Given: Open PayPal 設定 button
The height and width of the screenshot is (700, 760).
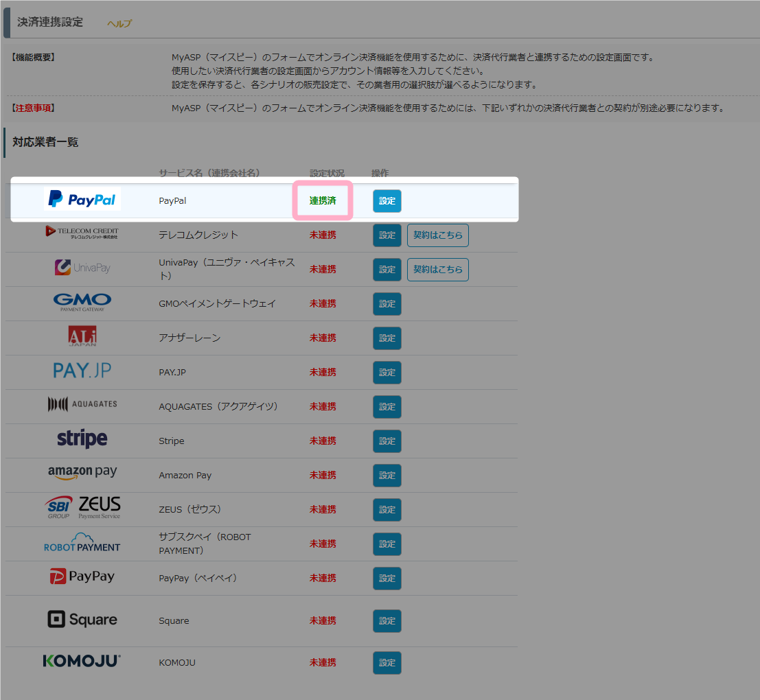Looking at the screenshot, I should click(387, 201).
